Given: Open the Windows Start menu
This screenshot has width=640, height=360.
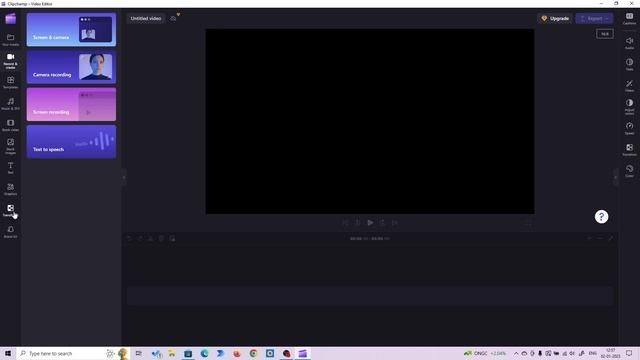Looking at the screenshot, I should tap(8, 353).
